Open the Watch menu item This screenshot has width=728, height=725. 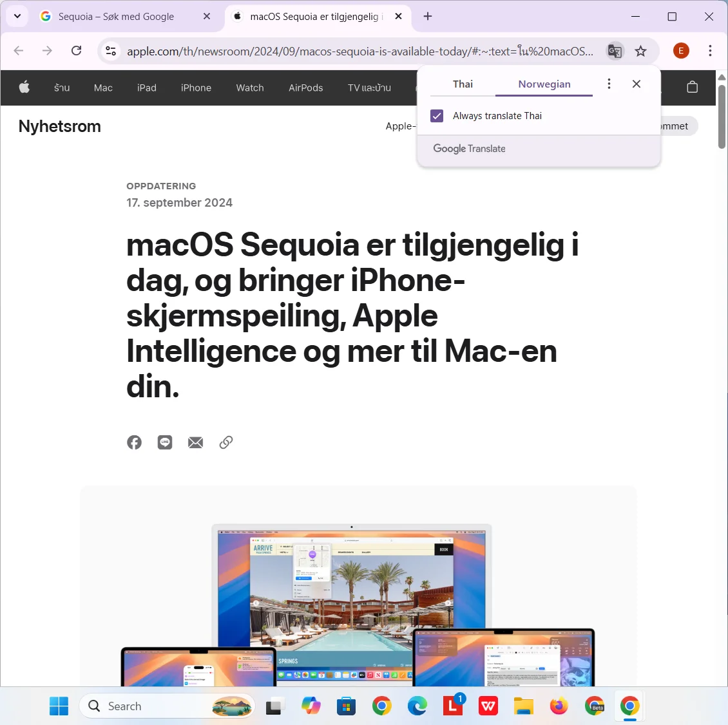[250, 88]
